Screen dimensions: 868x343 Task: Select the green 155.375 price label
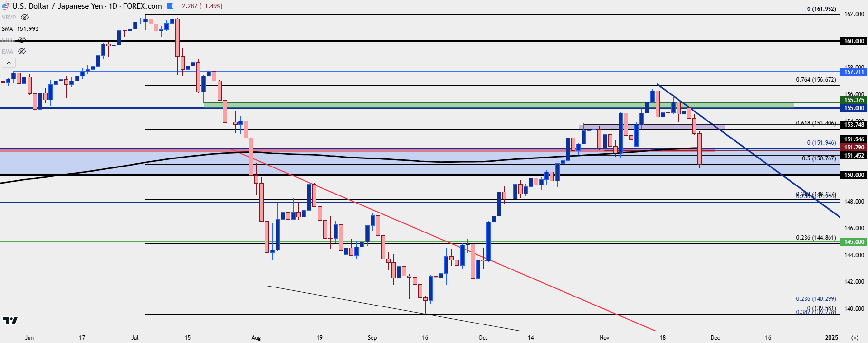click(x=854, y=100)
